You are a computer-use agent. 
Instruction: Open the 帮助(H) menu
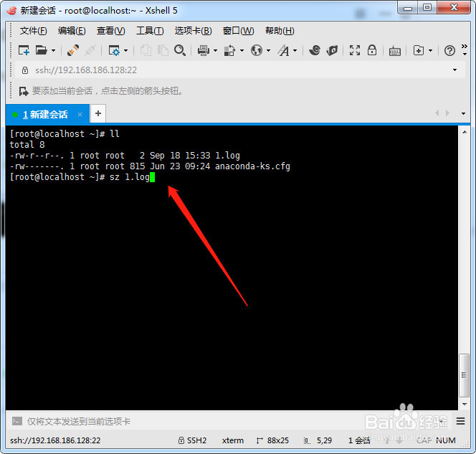coord(280,31)
